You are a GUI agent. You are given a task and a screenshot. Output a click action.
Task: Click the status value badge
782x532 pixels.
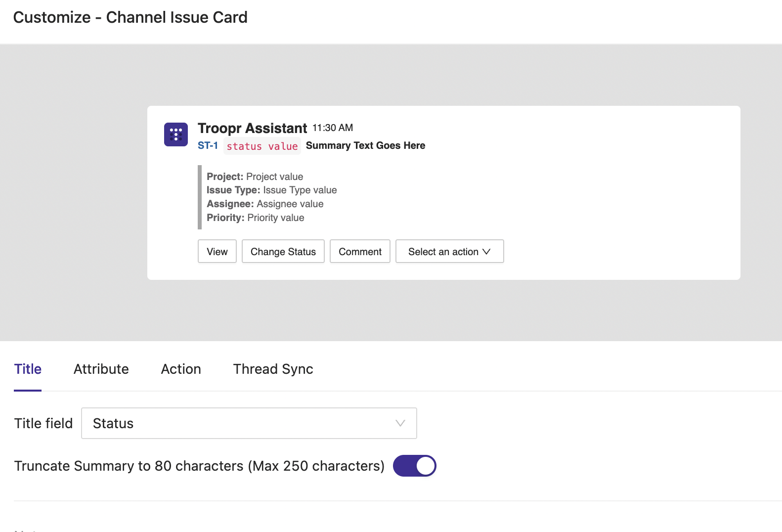click(x=262, y=146)
